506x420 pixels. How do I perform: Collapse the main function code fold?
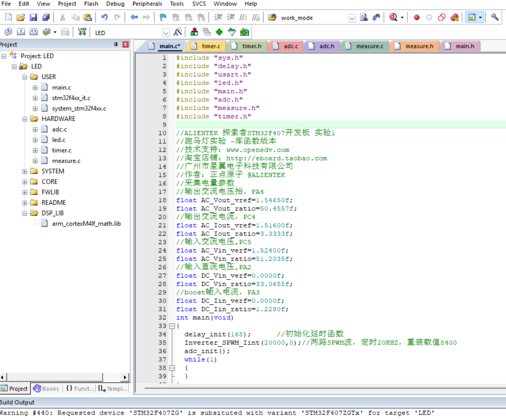pos(172,326)
